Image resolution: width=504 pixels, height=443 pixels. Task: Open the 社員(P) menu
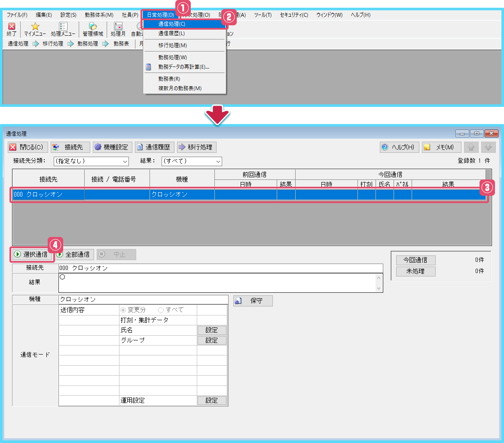[x=129, y=15]
